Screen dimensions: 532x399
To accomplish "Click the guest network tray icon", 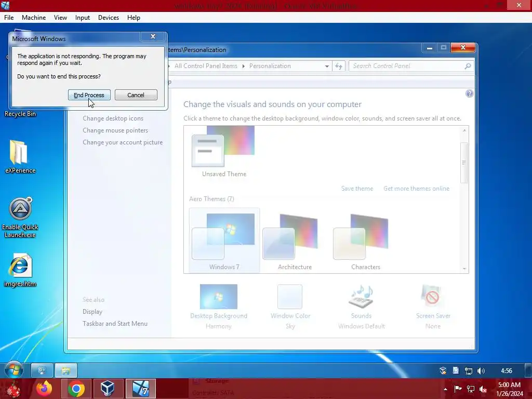I will point(469,371).
